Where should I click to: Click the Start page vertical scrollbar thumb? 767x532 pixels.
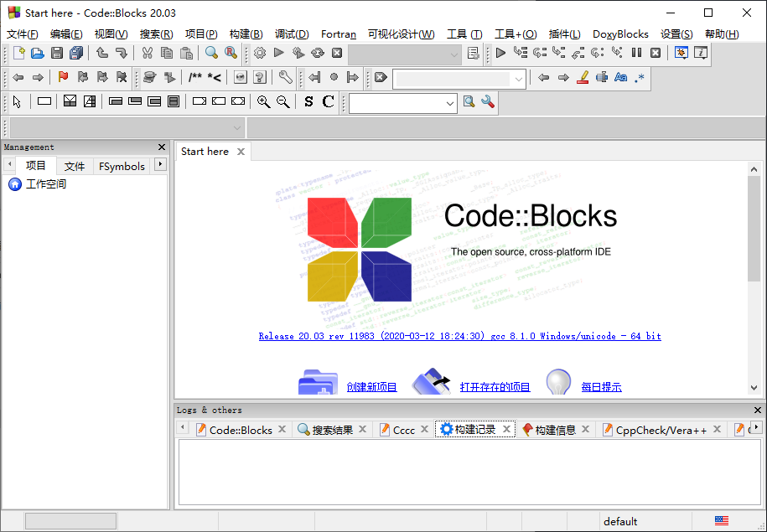[754, 229]
